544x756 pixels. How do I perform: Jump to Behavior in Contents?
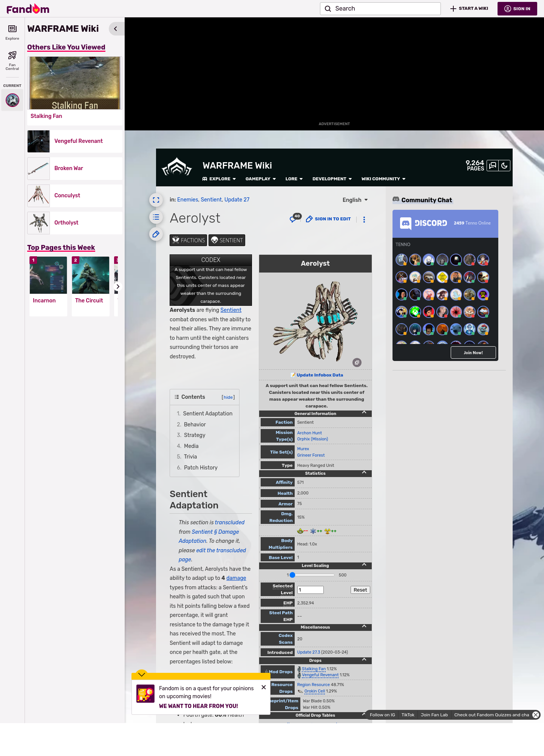pos(195,424)
